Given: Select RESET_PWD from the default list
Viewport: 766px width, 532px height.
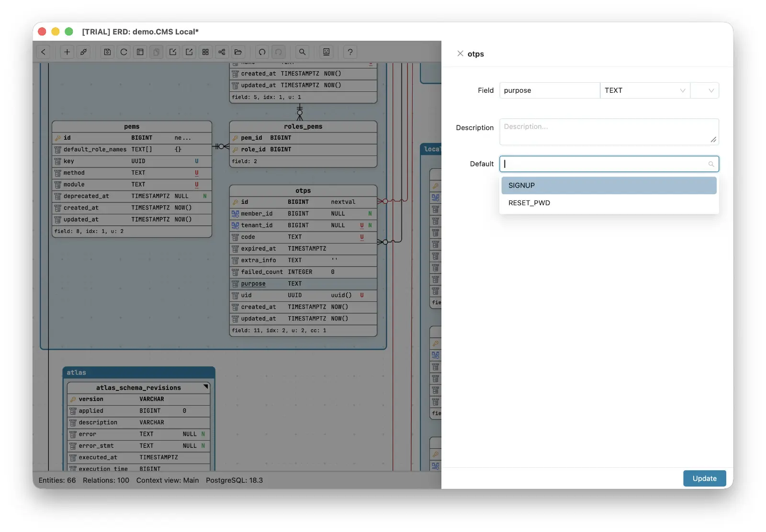Looking at the screenshot, I should coord(609,203).
